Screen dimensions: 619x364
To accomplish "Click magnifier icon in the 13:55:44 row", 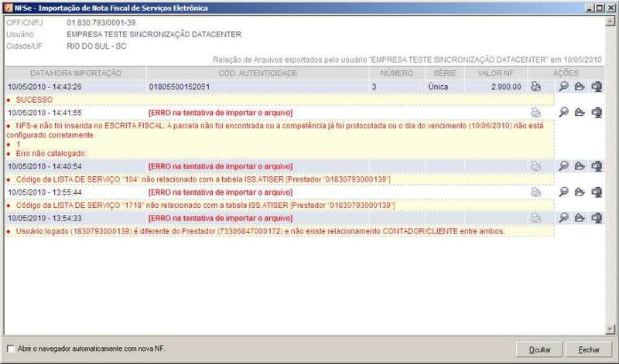I will point(564,192).
